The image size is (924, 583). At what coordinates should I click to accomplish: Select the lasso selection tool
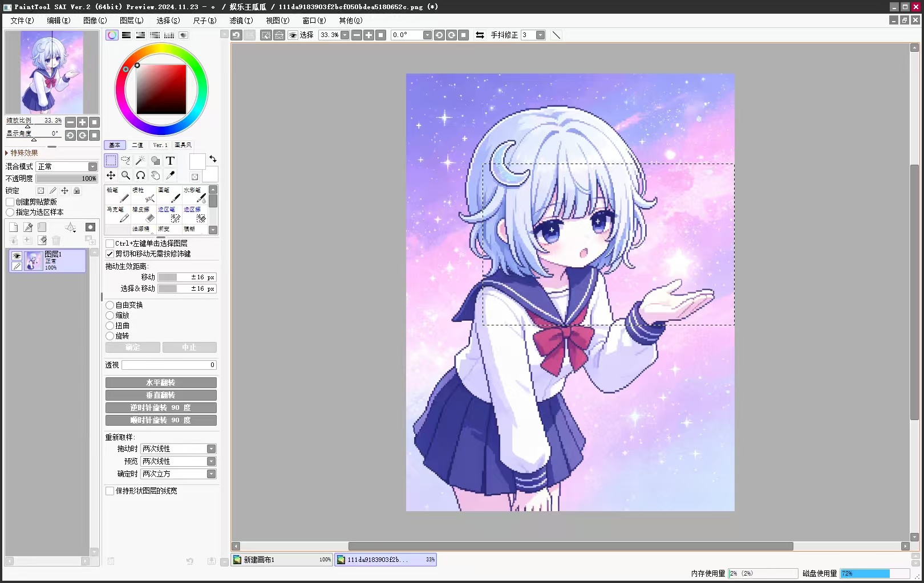(x=126, y=161)
